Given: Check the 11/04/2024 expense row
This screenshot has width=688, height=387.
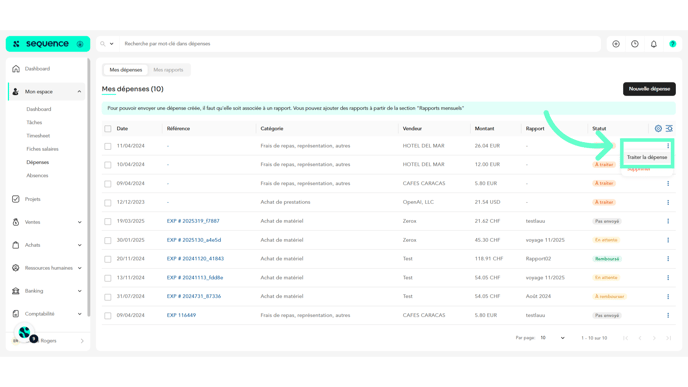Looking at the screenshot, I should coord(108,146).
